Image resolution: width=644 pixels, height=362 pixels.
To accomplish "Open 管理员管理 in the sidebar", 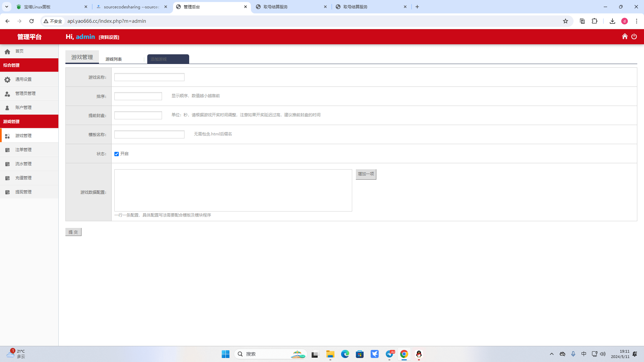I will (25, 94).
